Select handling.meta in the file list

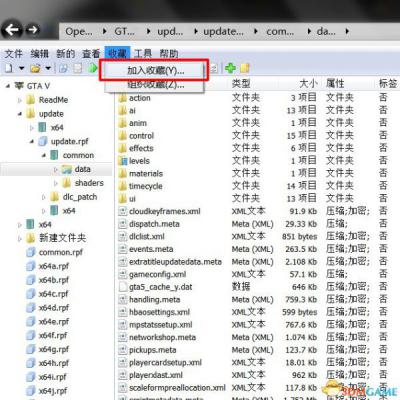point(155,299)
